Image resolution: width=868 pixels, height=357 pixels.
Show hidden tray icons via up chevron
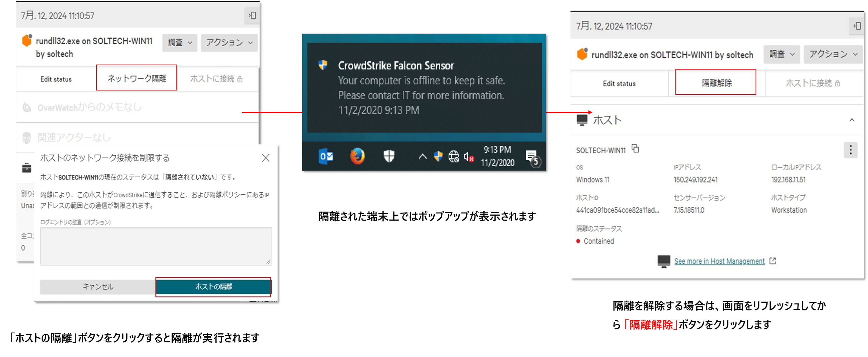[x=422, y=156]
